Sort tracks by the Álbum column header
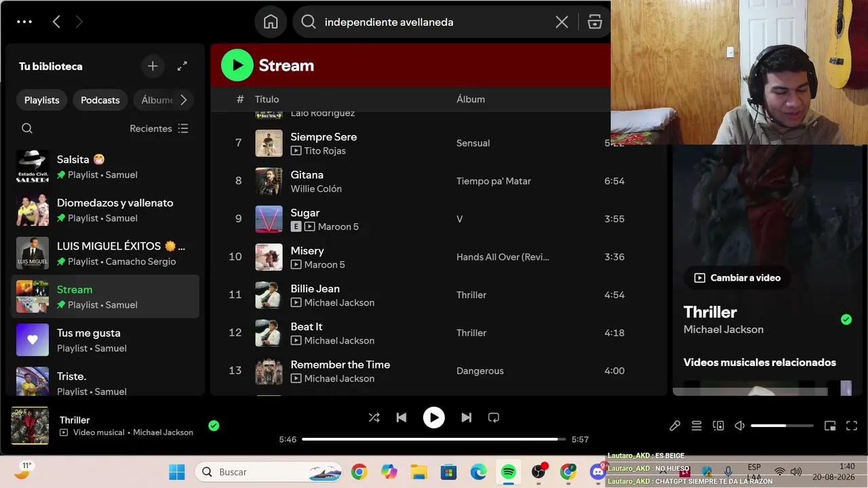Image resolution: width=868 pixels, height=488 pixels. pos(471,99)
